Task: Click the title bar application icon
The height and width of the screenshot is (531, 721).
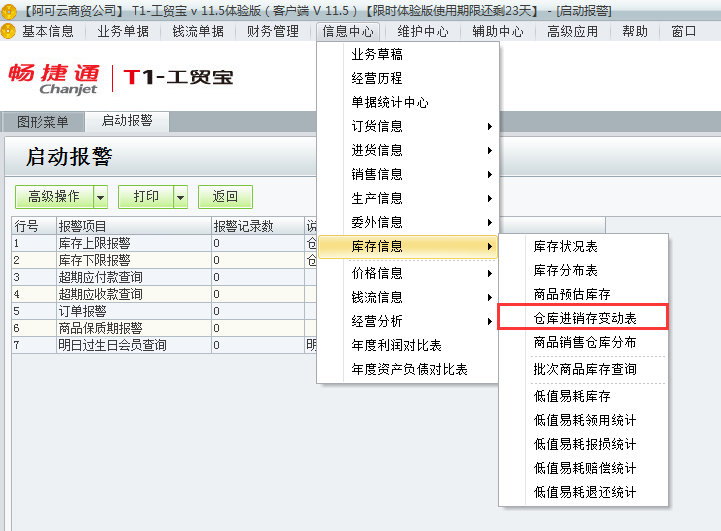Action: click(x=8, y=10)
